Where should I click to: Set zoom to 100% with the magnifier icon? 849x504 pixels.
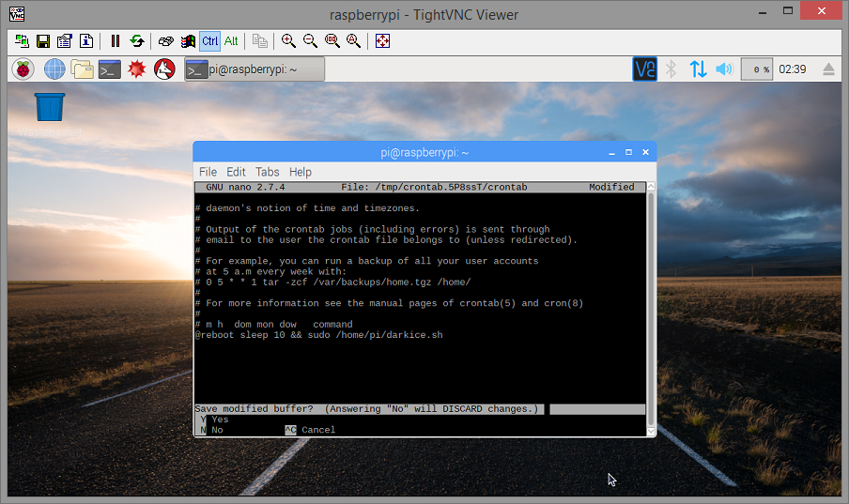tap(332, 41)
